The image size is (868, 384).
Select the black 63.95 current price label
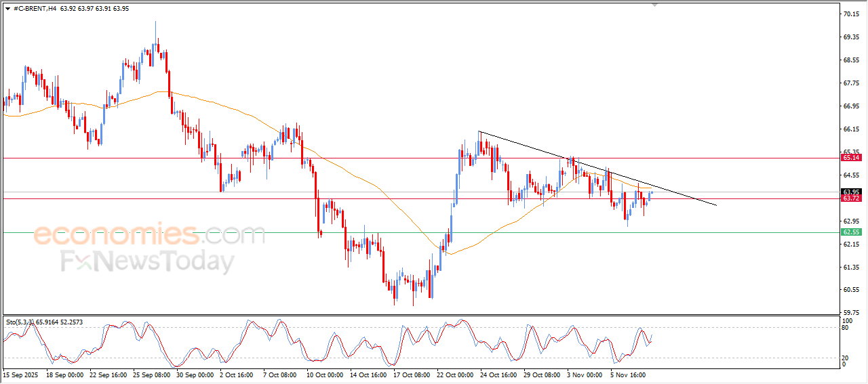[x=850, y=192]
